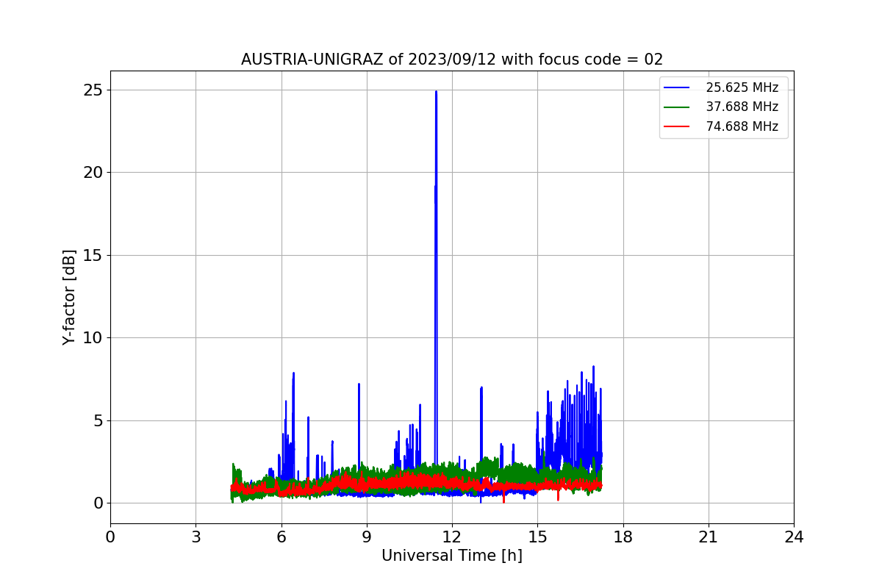Viewport: 882px width, 588px height.
Task: Click the plot title AUSTRIA-UNIGRAZ of 2023/09/12
Action: click(x=452, y=60)
